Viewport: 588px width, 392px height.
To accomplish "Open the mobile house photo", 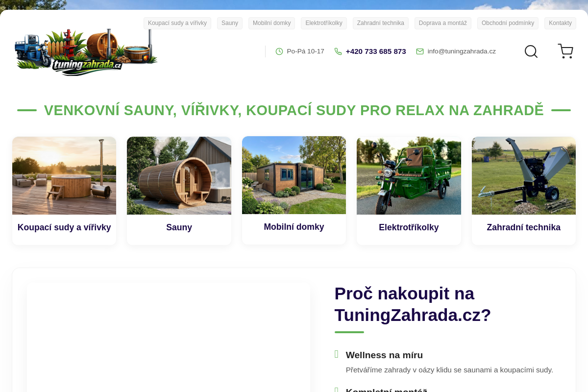I will [294, 175].
